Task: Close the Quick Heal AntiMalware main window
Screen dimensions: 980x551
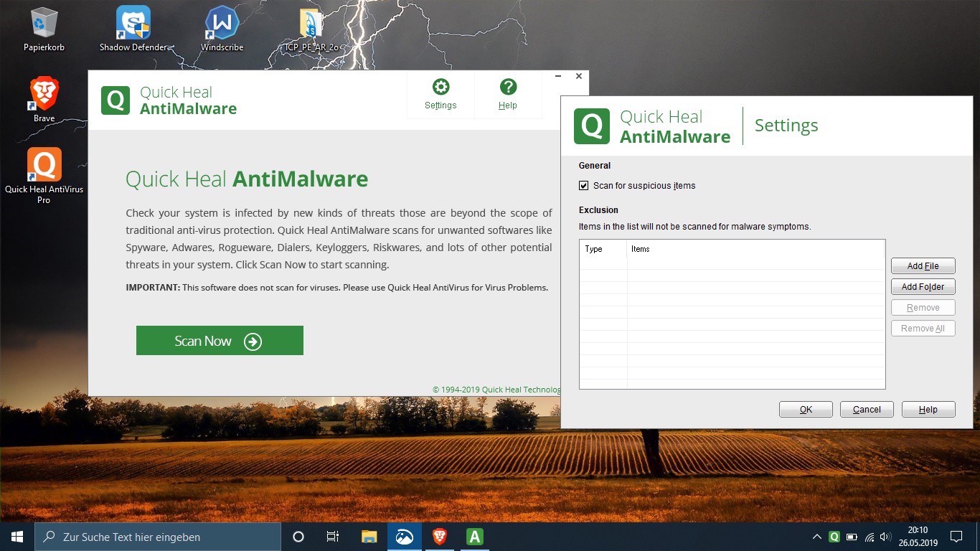Action: [x=579, y=76]
